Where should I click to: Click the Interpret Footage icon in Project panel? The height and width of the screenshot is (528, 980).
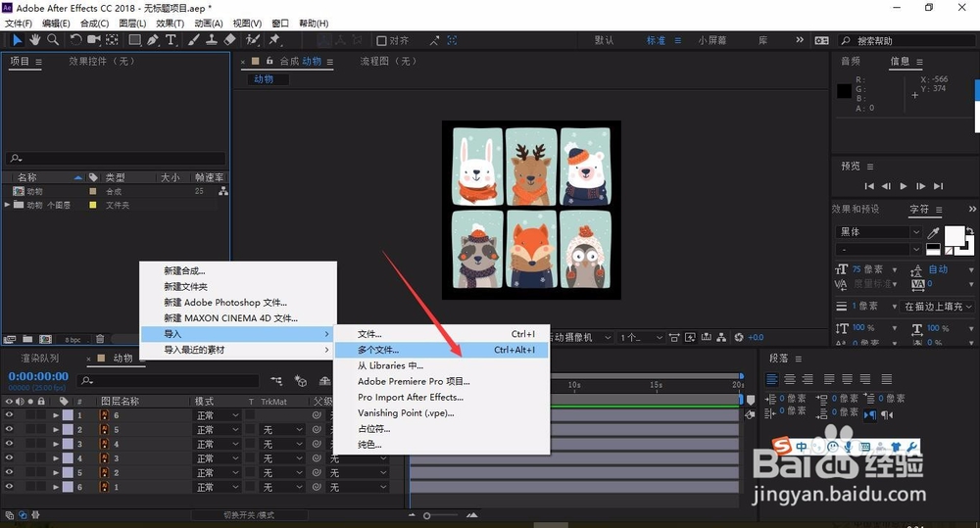coord(10,339)
